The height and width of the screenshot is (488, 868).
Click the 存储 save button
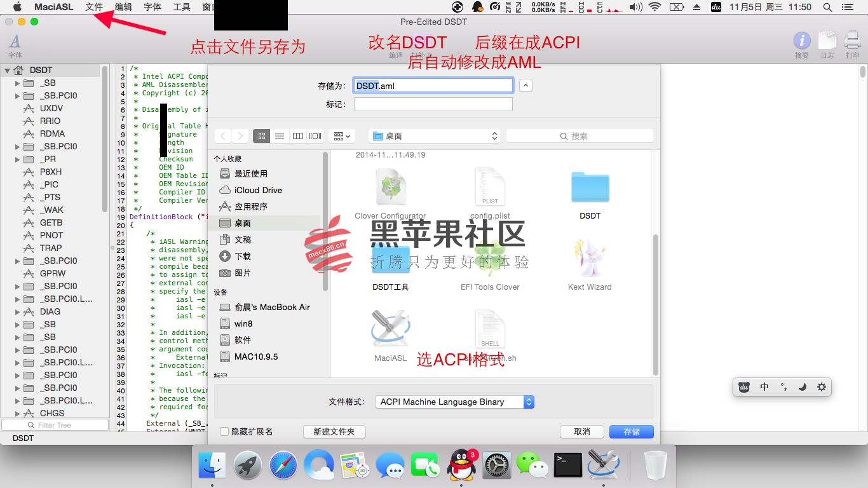click(x=632, y=431)
